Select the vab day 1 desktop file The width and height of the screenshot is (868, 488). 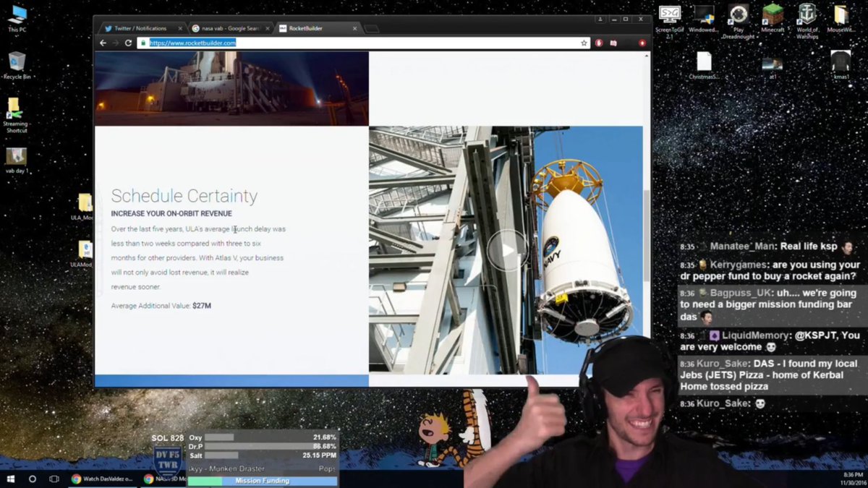pyautogui.click(x=17, y=160)
